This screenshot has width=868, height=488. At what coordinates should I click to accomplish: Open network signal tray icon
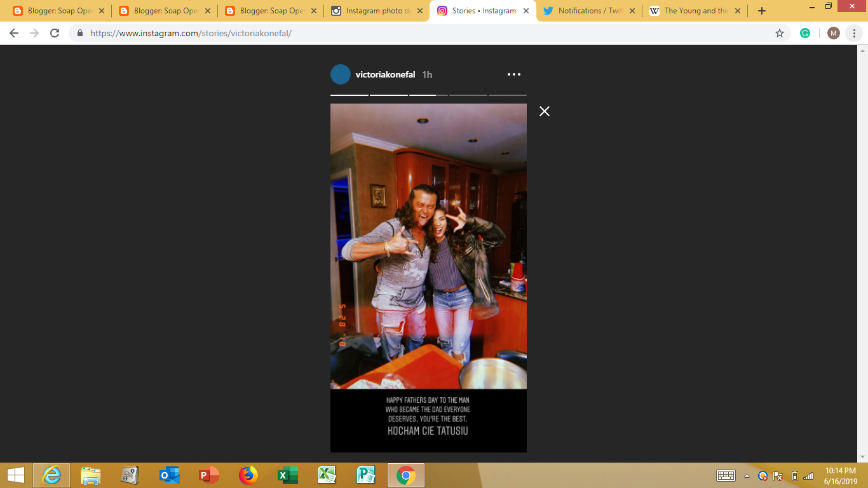click(808, 475)
